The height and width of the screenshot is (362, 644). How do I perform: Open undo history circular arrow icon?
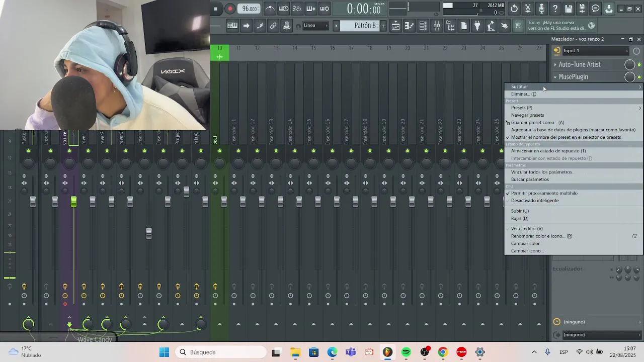(514, 9)
